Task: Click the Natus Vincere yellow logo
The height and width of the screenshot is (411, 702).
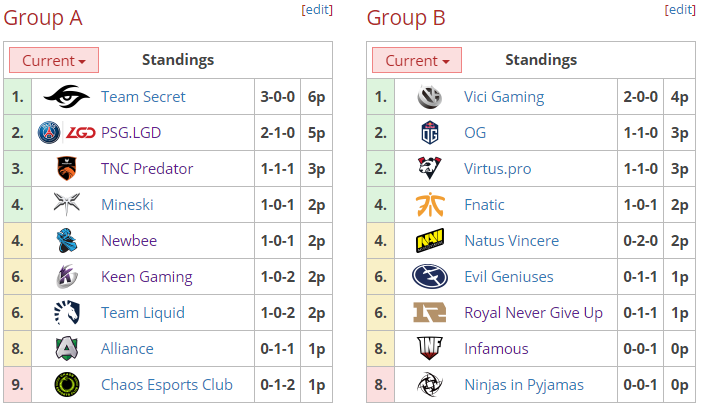Action: [x=430, y=240]
